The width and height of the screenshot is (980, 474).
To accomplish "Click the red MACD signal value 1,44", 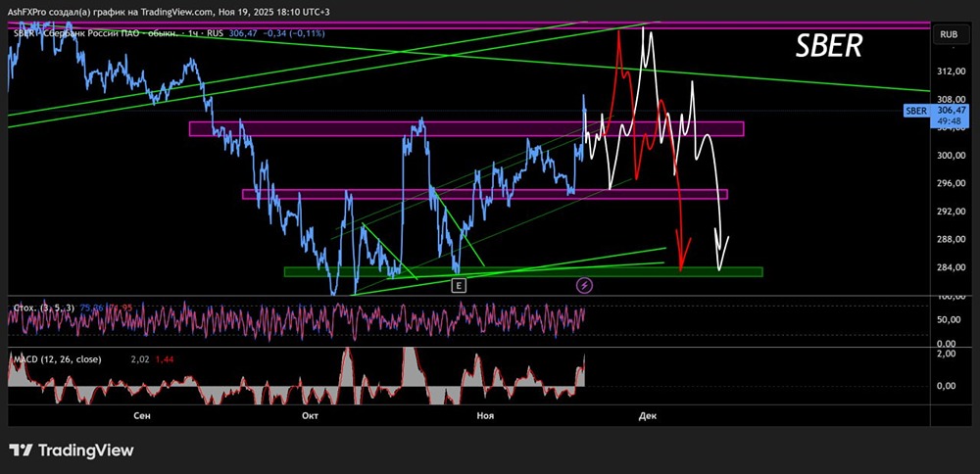I will click(163, 359).
